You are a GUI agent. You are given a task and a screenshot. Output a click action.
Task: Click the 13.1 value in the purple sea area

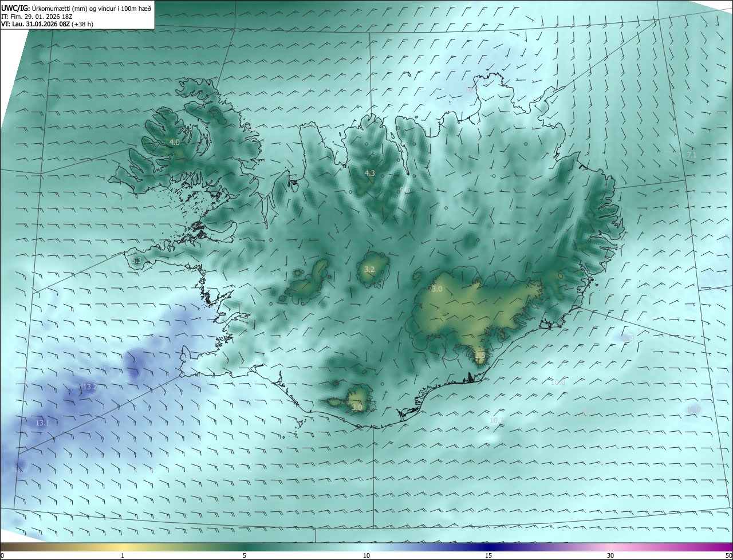click(42, 423)
